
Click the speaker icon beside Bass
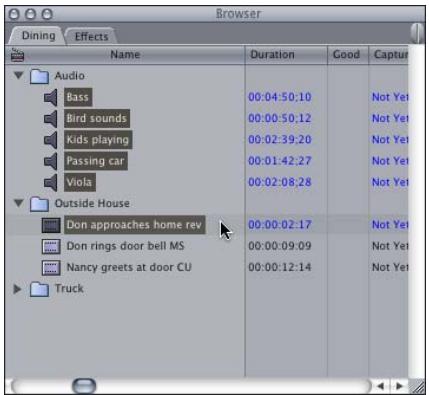click(x=51, y=97)
